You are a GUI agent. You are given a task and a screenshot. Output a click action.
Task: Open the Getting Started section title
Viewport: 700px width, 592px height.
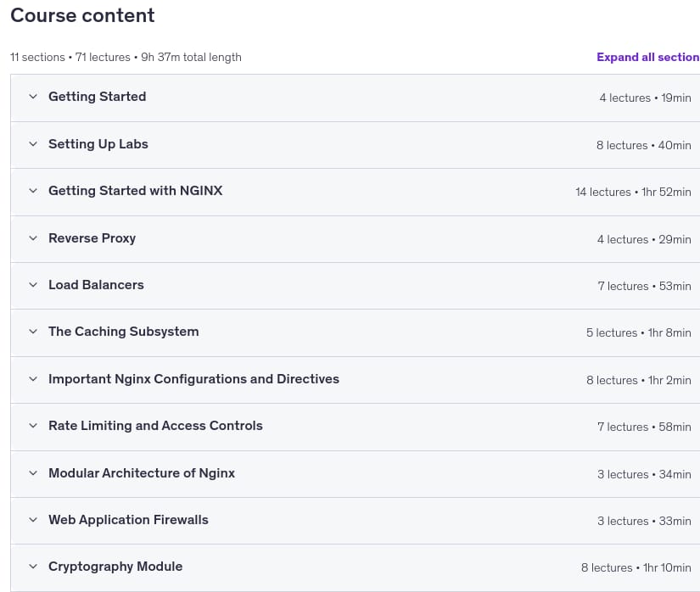(x=98, y=97)
